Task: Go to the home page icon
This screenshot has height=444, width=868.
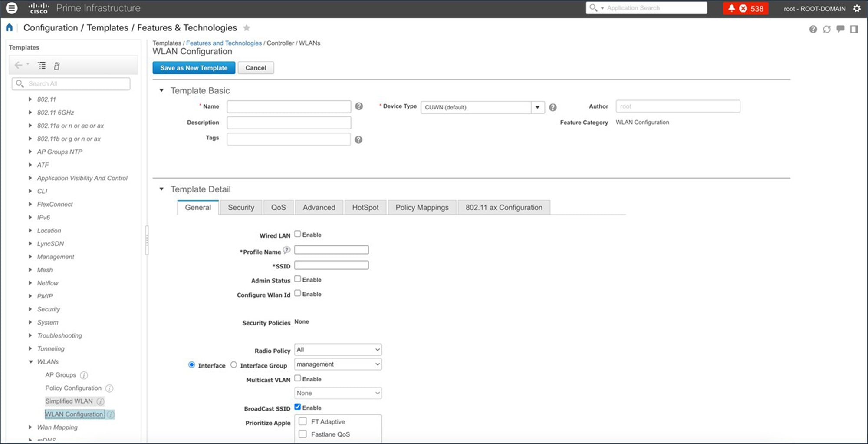Action: pos(9,27)
